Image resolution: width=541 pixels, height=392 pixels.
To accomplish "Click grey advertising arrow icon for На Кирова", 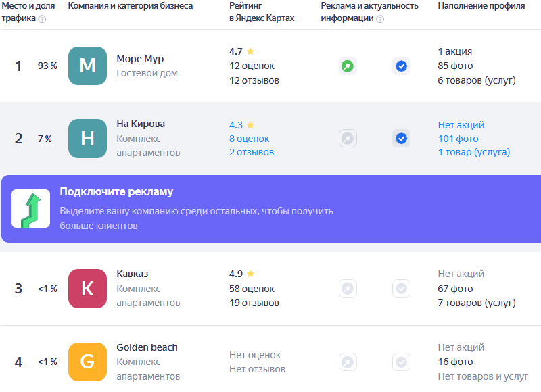I will [x=348, y=139].
